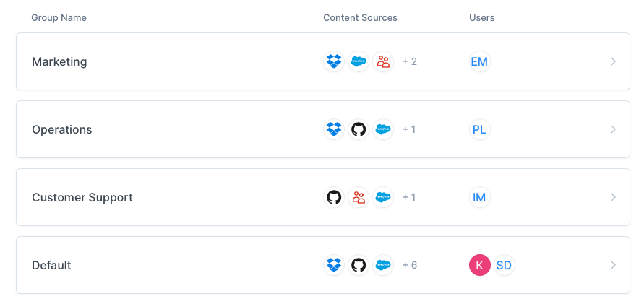Click the Dropbox icon in the Marketing row

point(334,61)
